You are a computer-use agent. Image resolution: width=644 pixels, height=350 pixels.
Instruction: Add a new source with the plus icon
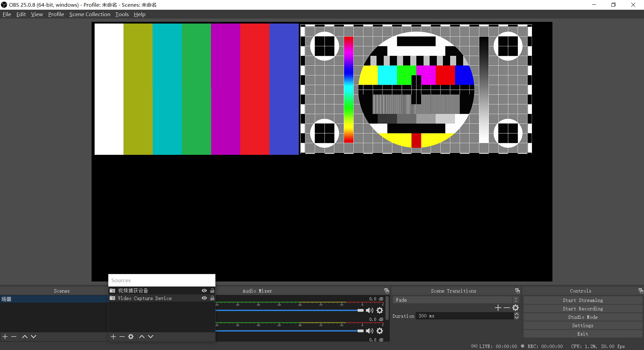tap(113, 337)
